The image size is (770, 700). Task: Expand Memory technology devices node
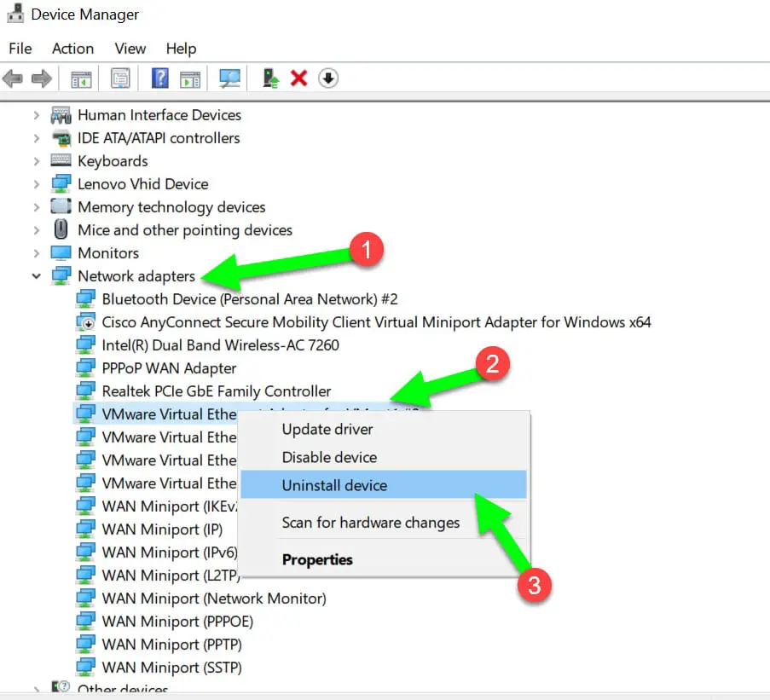click(x=37, y=207)
